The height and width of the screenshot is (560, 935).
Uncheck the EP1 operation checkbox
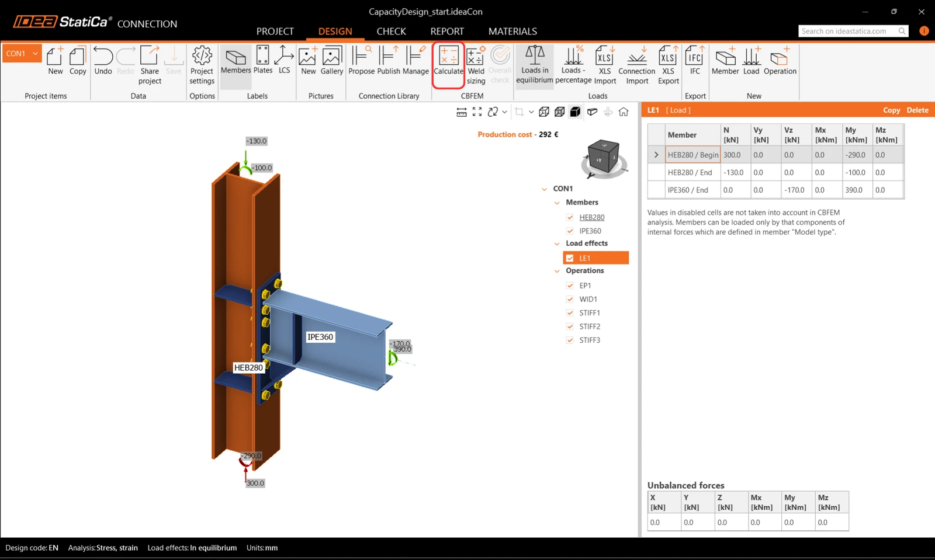570,286
